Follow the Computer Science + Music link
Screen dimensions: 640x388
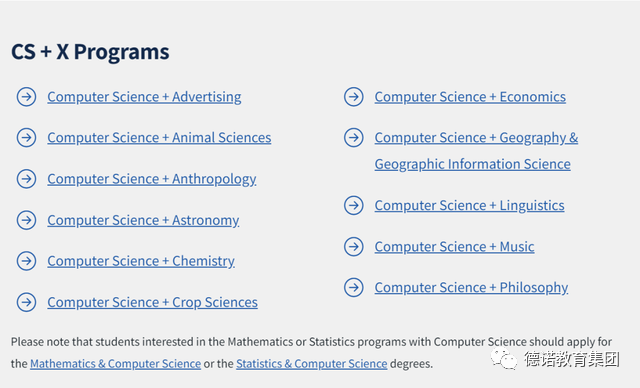[x=454, y=247]
